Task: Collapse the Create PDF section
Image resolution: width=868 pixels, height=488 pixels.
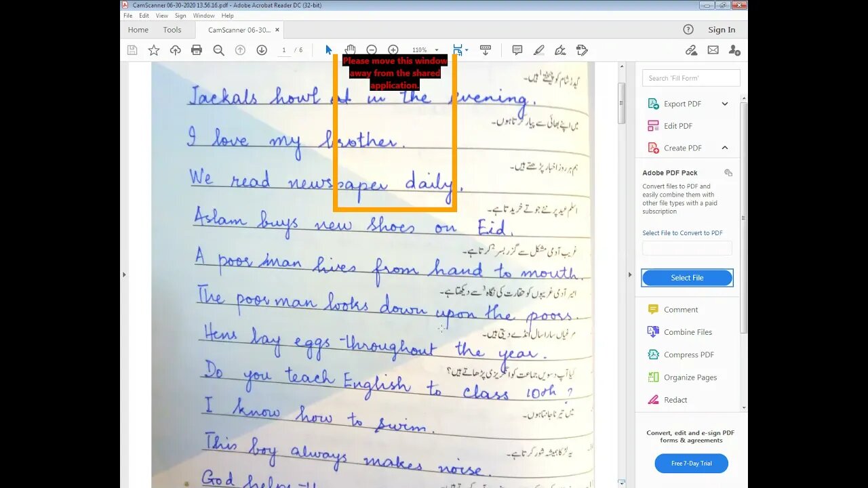Action: click(725, 148)
